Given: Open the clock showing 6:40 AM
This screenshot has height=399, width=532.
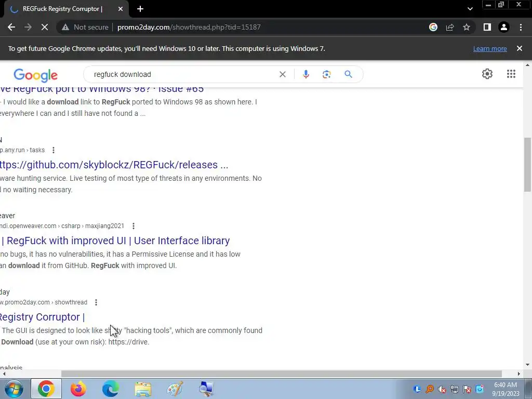Looking at the screenshot, I should [x=506, y=389].
